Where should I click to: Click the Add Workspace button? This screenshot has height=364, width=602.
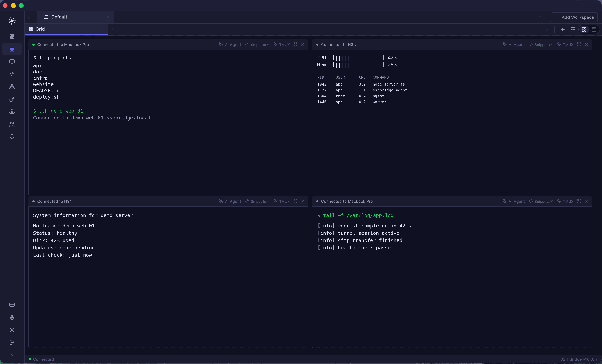coord(574,17)
